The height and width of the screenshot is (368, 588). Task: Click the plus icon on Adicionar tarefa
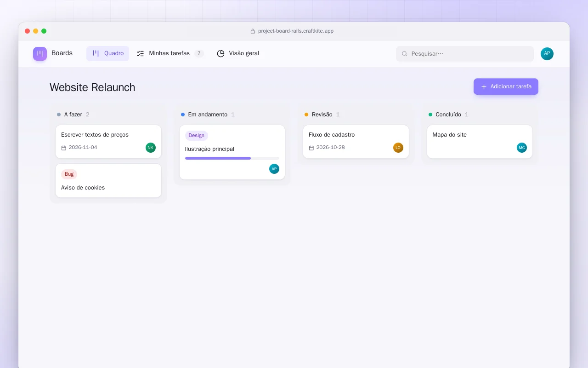[x=484, y=86]
